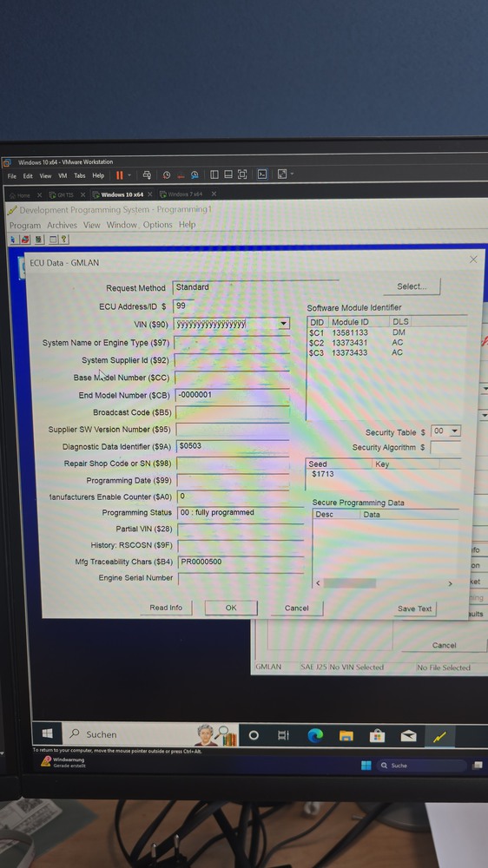Open the VMware console view terminal icon

(x=262, y=174)
